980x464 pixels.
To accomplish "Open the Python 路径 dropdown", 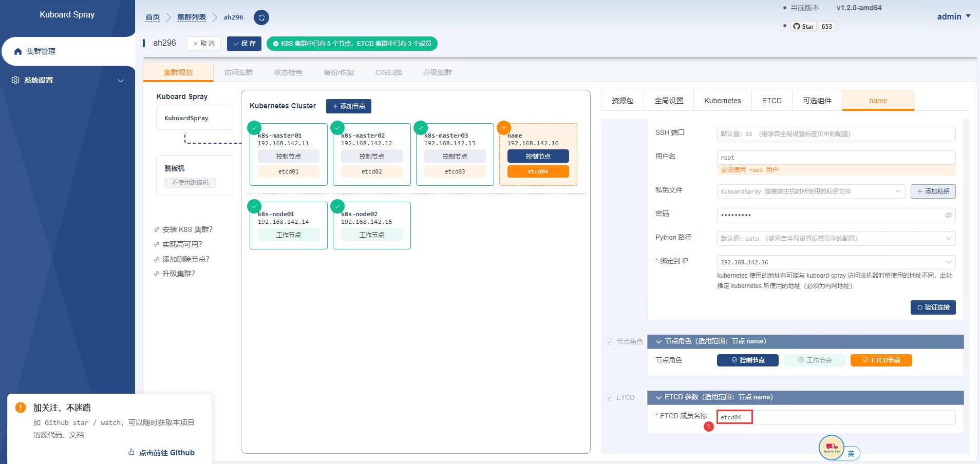I will (836, 239).
